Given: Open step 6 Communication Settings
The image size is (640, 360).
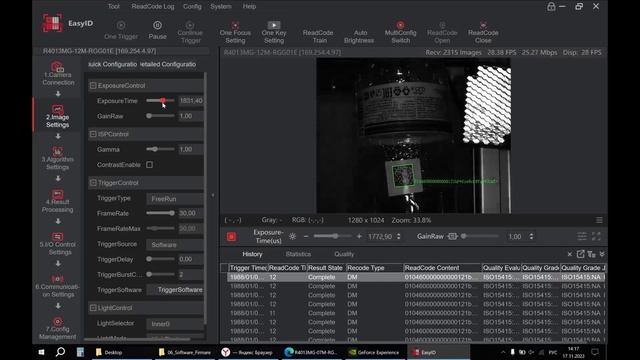Looking at the screenshot, I should (x=58, y=286).
